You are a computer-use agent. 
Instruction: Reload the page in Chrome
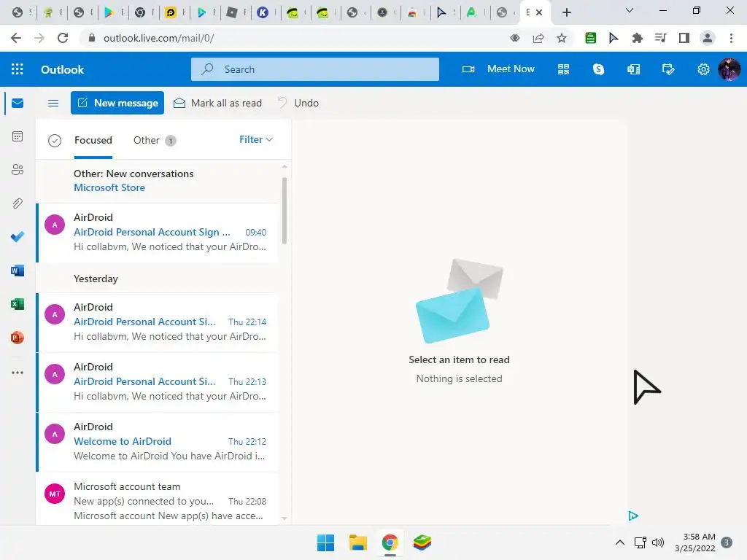tap(63, 38)
